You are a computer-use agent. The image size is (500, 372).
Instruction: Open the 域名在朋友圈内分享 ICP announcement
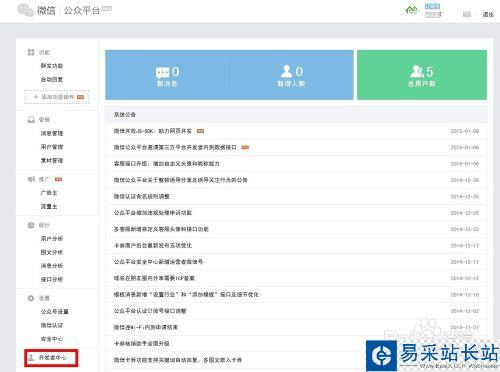(x=154, y=278)
